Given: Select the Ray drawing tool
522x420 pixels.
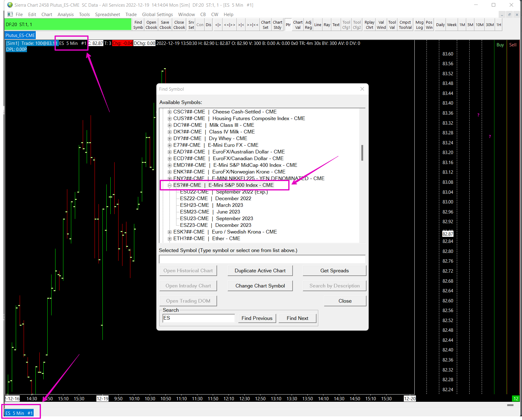Looking at the screenshot, I should pos(327,25).
